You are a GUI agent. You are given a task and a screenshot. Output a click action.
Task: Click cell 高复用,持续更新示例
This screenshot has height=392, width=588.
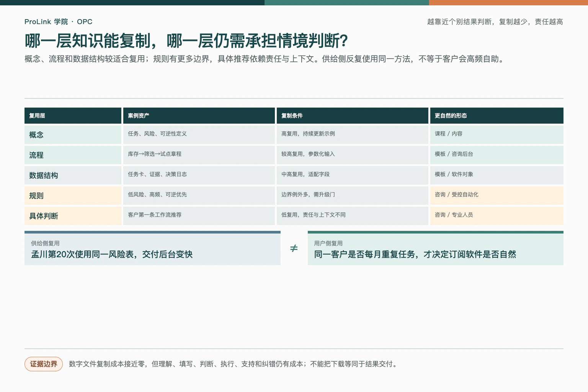coord(353,135)
